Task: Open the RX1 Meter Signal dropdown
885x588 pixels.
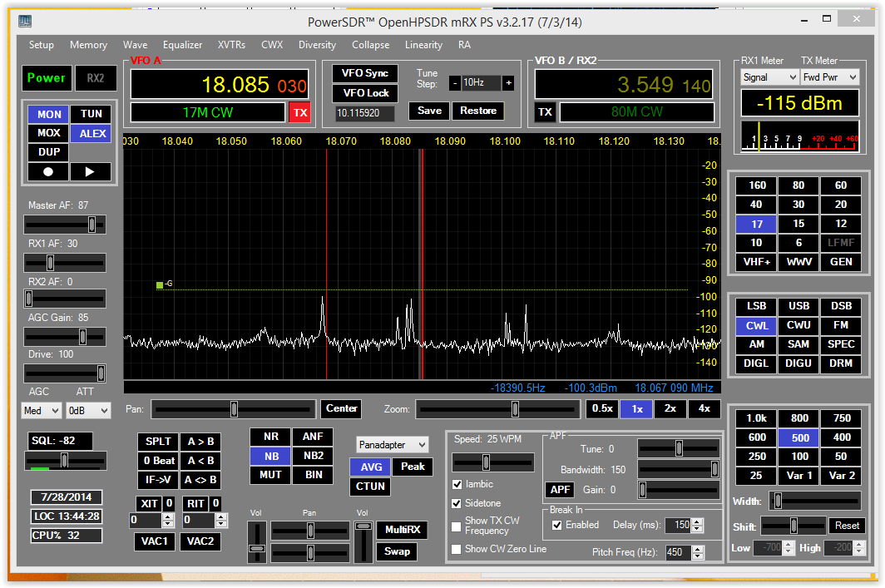Action: (x=769, y=77)
